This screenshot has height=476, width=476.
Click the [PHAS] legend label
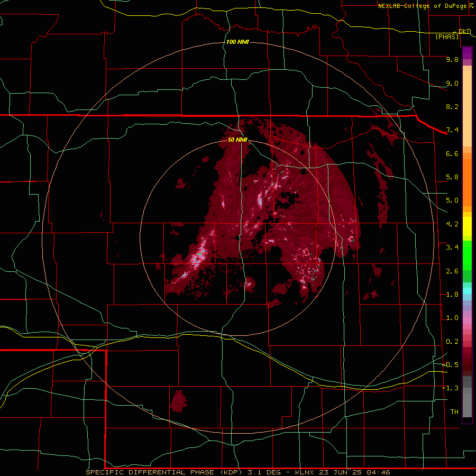point(447,36)
